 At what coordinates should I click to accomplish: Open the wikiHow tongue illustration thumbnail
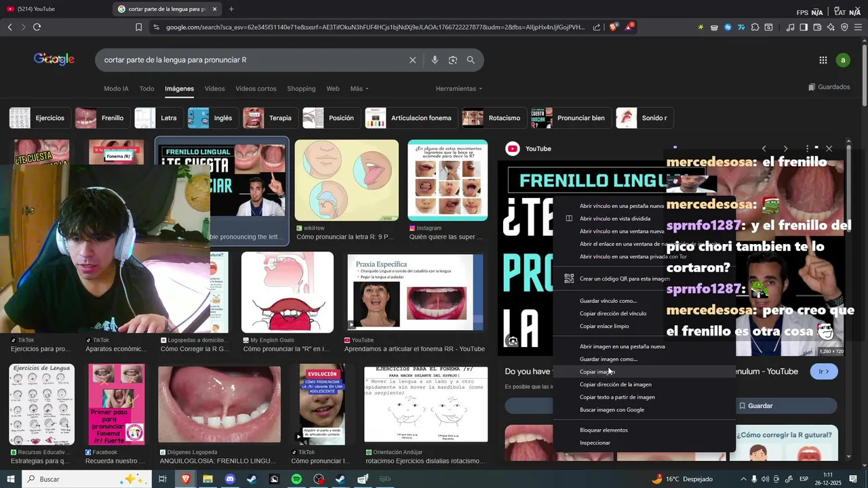click(x=347, y=180)
